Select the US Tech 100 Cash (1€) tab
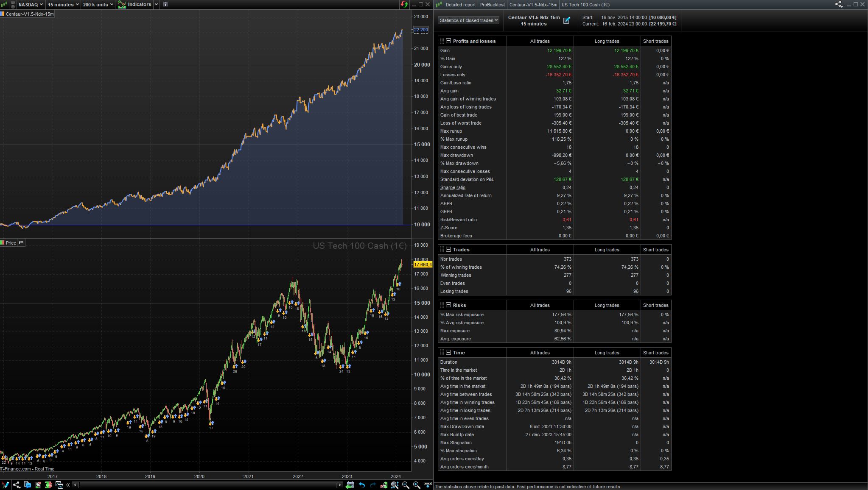Screen dimensions: 868x490 click(x=585, y=5)
